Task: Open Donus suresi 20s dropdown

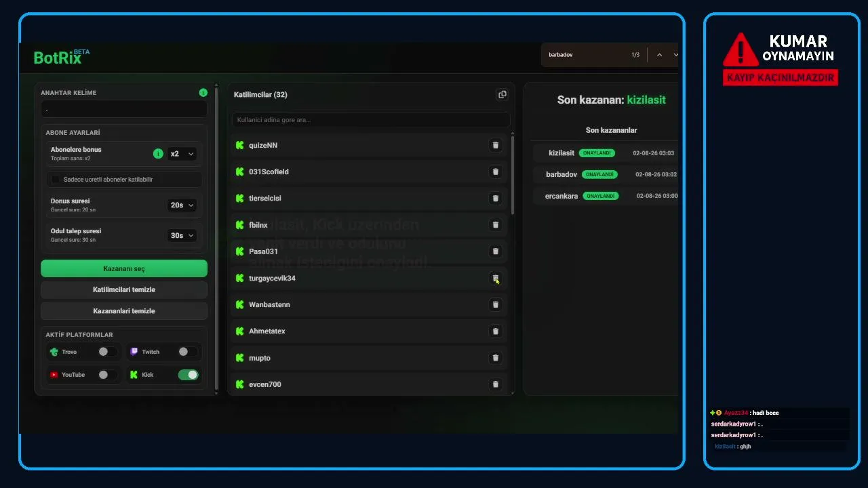Action: tap(182, 205)
